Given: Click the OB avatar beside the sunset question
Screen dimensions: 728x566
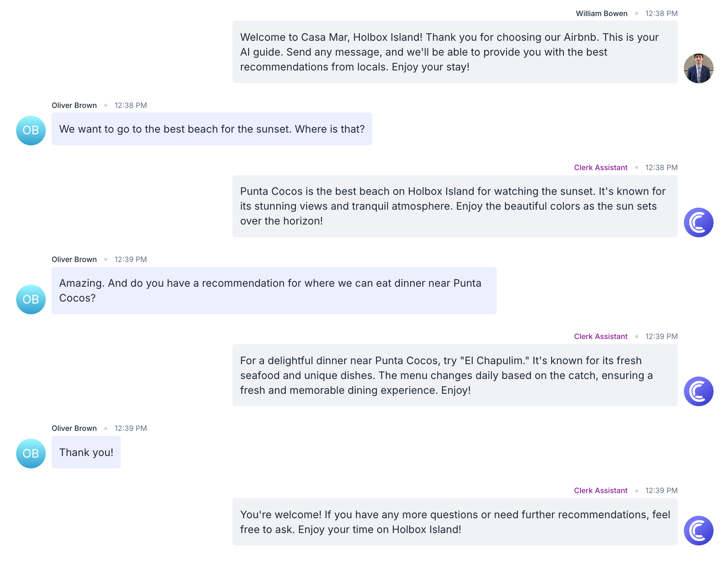Looking at the screenshot, I should click(x=31, y=130).
